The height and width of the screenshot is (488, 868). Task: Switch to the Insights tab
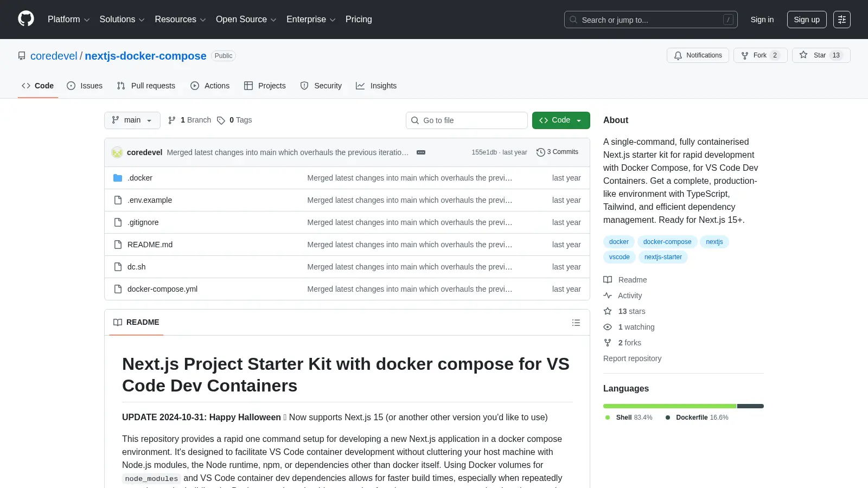(x=376, y=86)
